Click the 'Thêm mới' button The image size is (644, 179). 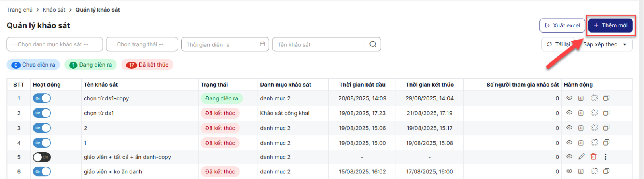pyautogui.click(x=610, y=25)
